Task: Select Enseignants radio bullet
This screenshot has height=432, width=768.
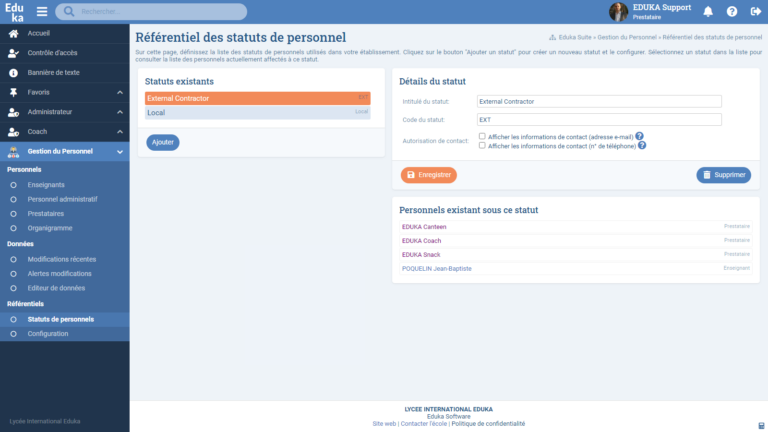Action: 13,185
